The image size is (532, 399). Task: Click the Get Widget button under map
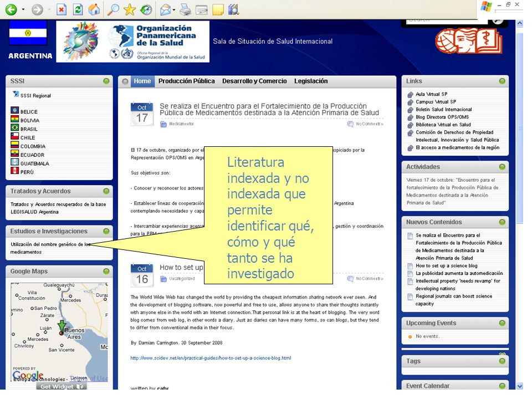click(62, 386)
